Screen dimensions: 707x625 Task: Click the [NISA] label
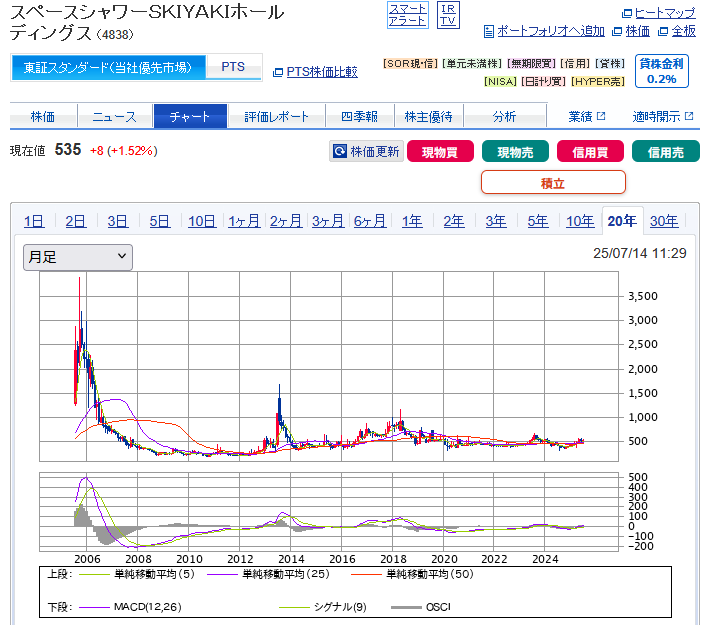pyautogui.click(x=500, y=82)
